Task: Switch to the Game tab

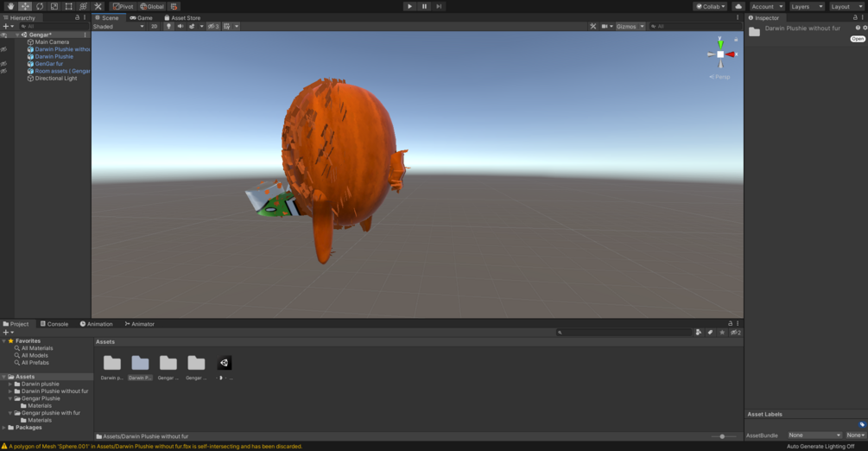Action: (x=141, y=18)
